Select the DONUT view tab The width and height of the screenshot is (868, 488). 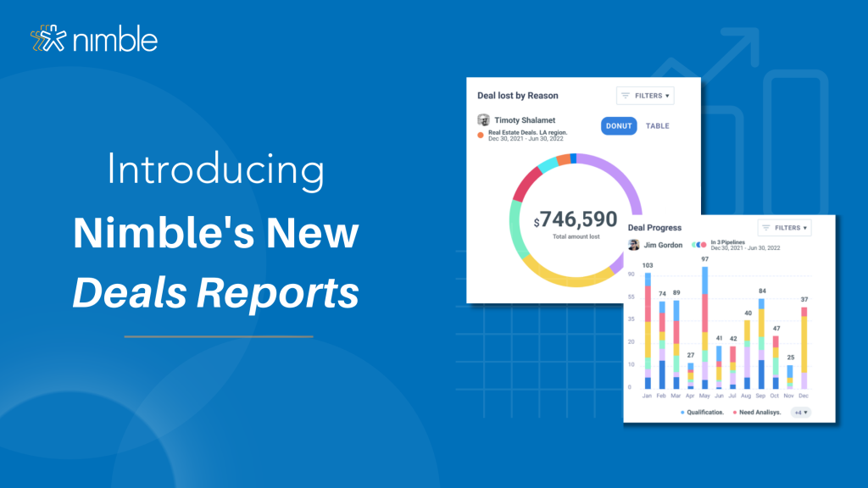pos(619,126)
